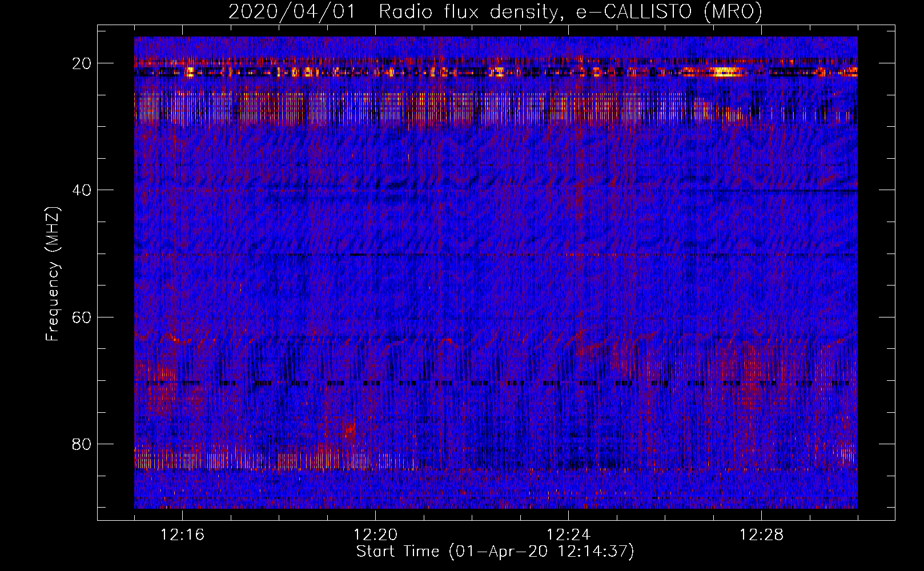Click the 'Start Time' axis caption
This screenshot has width=924, height=571.
point(495,552)
